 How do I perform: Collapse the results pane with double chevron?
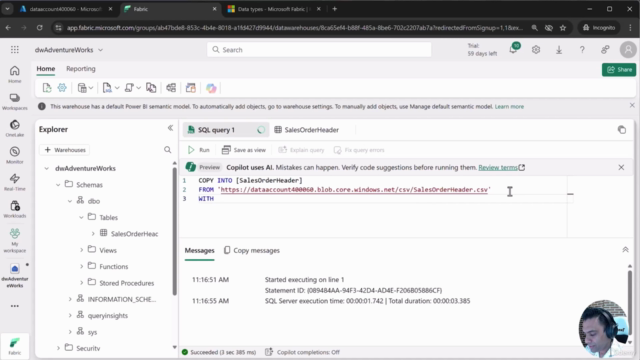pos(625,249)
